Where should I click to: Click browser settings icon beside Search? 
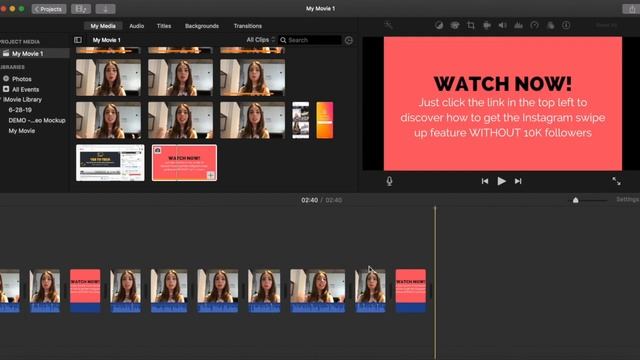(x=349, y=40)
